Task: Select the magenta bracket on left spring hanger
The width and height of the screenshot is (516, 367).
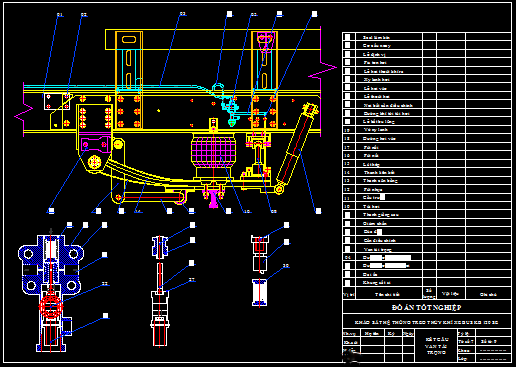Action: 95,144
